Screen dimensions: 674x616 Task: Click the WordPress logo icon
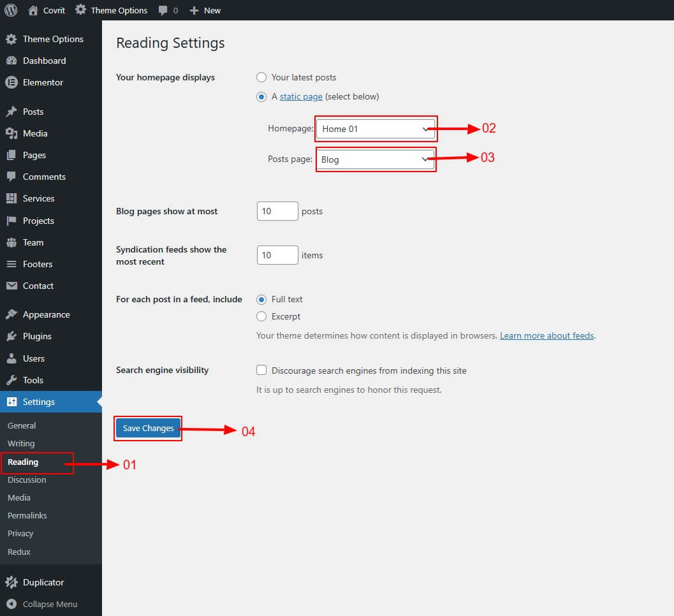(11, 10)
